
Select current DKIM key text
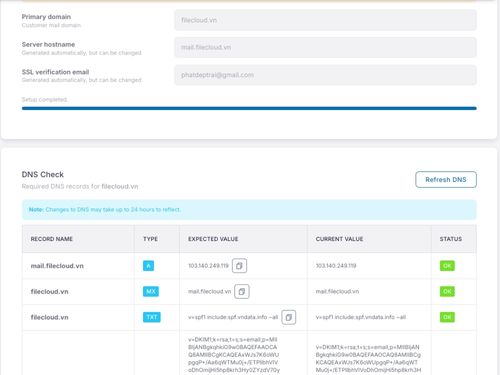(368, 359)
